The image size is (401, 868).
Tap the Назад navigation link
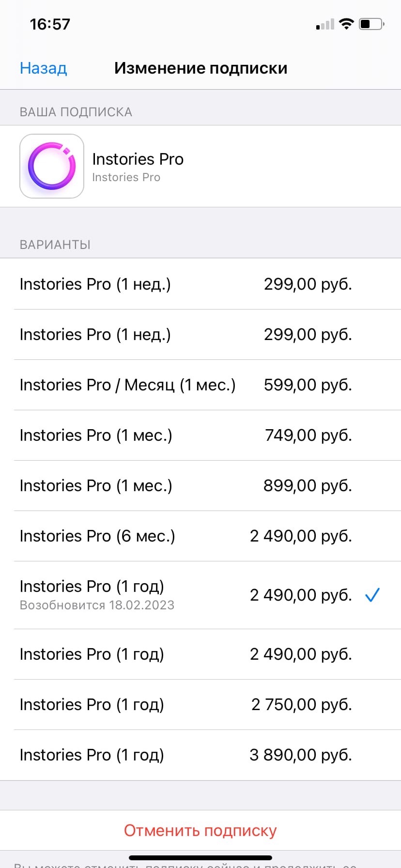43,68
